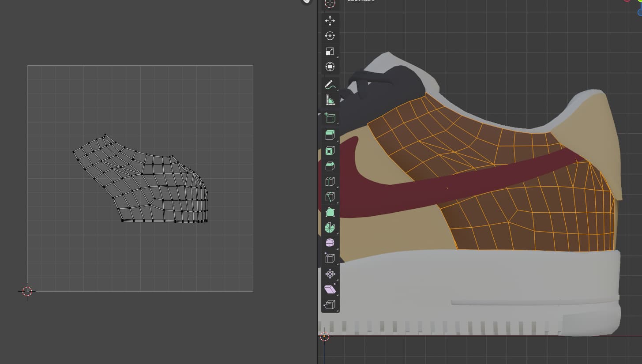Screen dimensions: 642x364
Task: Select the Extrude Region tool
Action: (x=330, y=135)
